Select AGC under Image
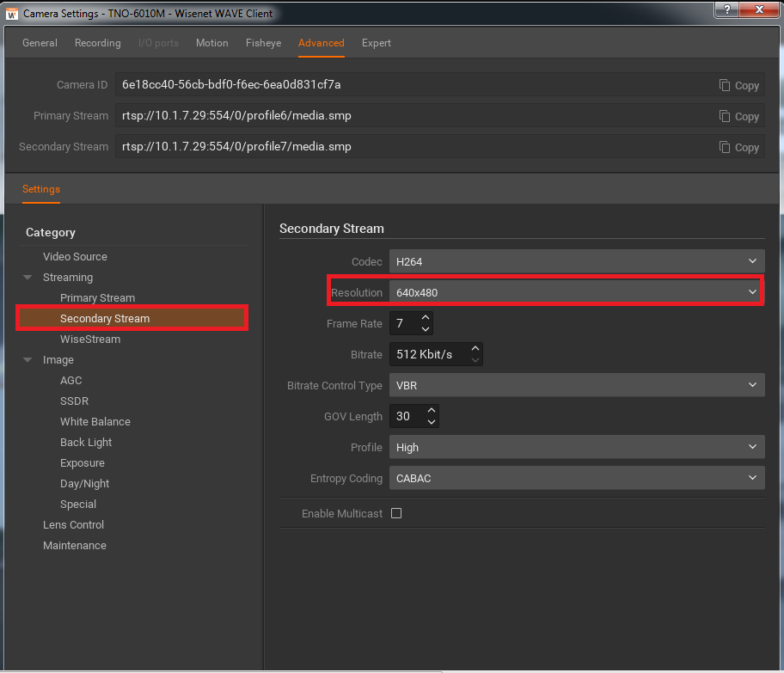Viewport: 784px width, 673px height. (x=71, y=381)
